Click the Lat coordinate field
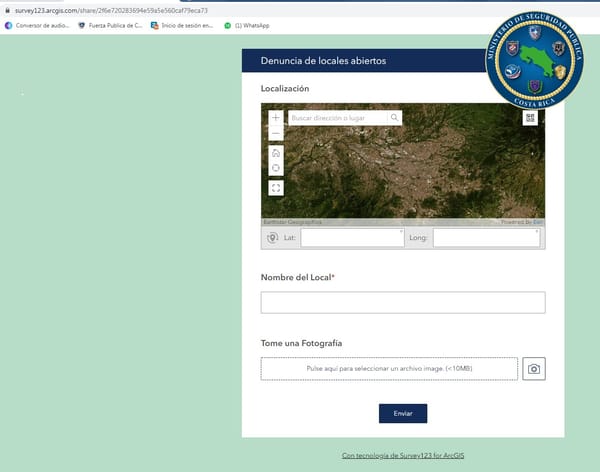 352,237
